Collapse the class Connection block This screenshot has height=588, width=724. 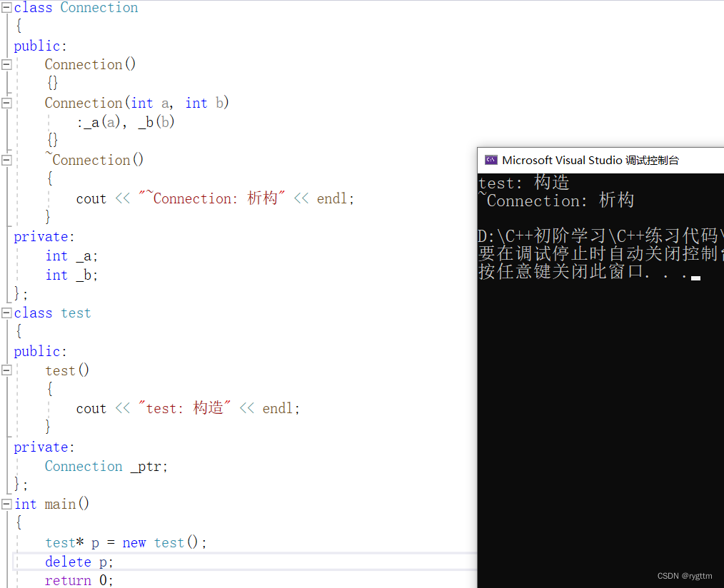tap(6, 7)
